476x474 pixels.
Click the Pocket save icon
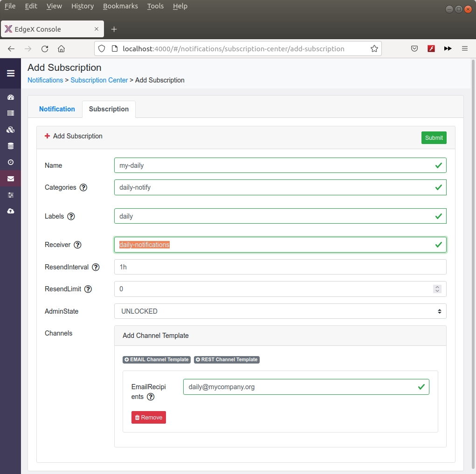[414, 48]
